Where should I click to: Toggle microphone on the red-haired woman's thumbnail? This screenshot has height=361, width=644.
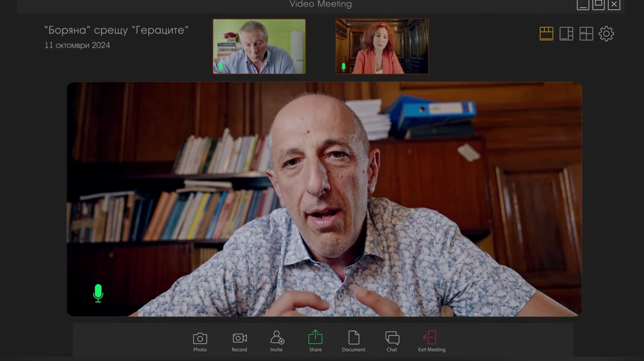coord(343,67)
